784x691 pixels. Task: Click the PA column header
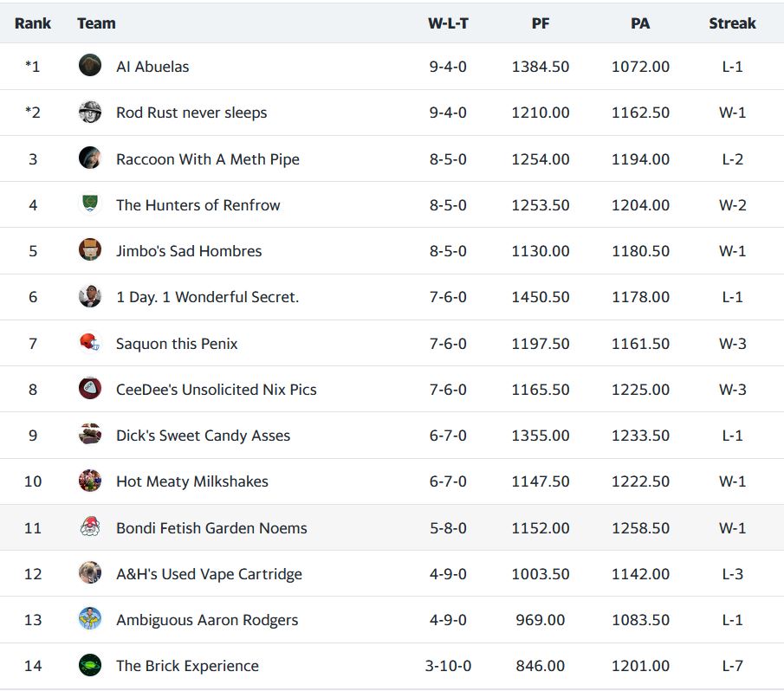point(640,23)
